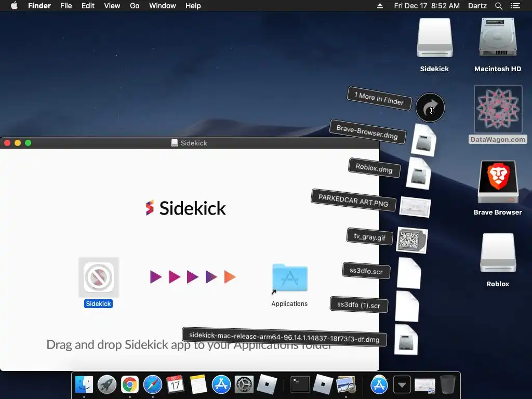This screenshot has height=399, width=532.
Task: Click the date and time in menu bar
Action: pyautogui.click(x=427, y=6)
